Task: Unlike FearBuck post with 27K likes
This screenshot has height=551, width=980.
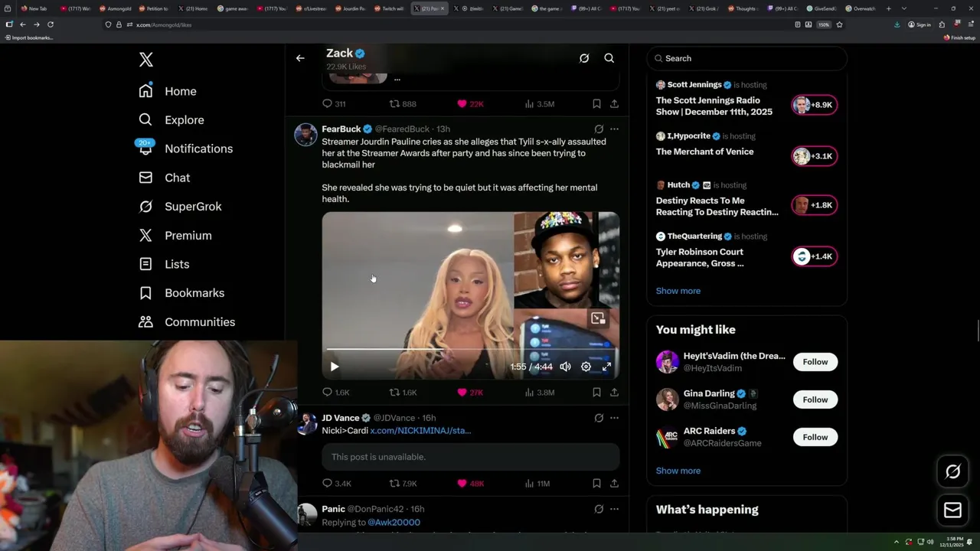Action: [470, 393]
